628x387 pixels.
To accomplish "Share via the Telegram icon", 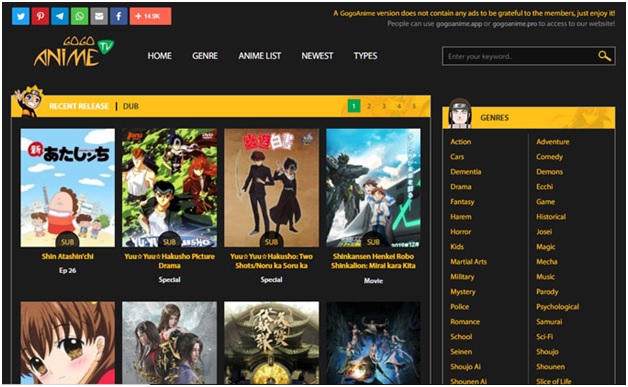I will pyautogui.click(x=60, y=16).
